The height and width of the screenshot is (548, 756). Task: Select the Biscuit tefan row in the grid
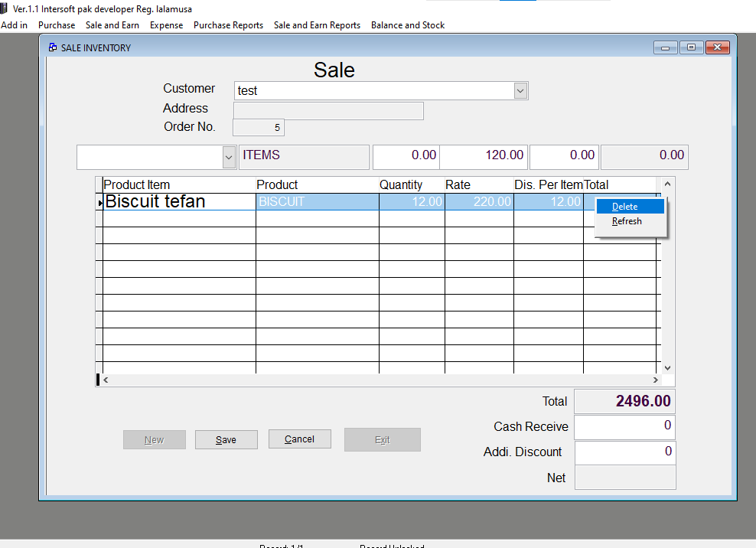pyautogui.click(x=176, y=201)
